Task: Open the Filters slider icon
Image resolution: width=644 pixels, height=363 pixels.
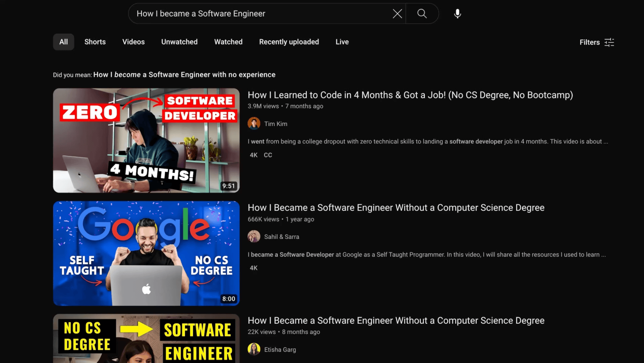Action: (x=609, y=42)
